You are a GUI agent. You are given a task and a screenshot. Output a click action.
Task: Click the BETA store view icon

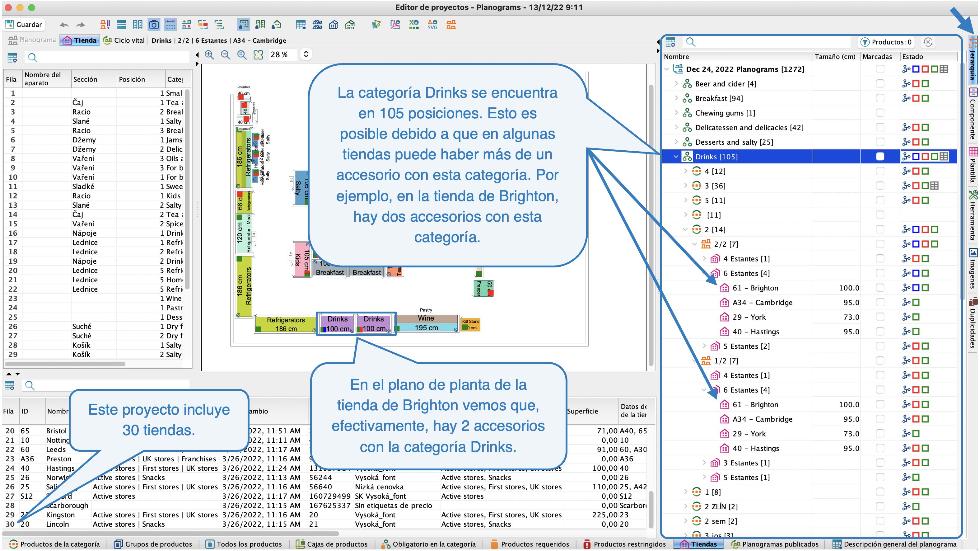click(x=350, y=25)
